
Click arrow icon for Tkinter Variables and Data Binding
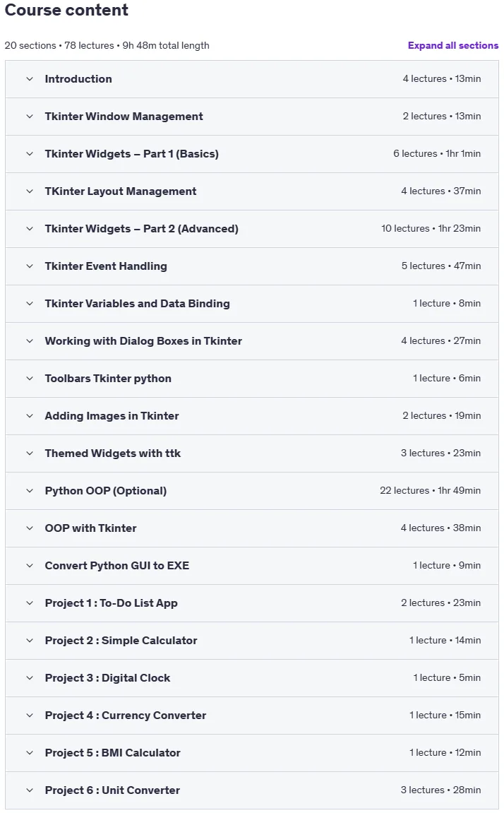pyautogui.click(x=30, y=304)
